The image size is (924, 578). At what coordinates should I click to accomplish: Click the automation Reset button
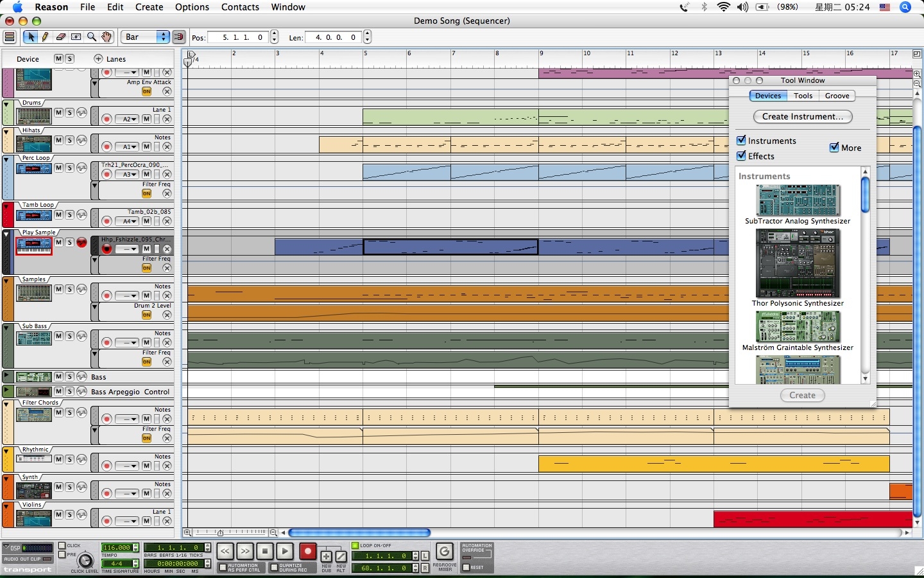tap(466, 568)
